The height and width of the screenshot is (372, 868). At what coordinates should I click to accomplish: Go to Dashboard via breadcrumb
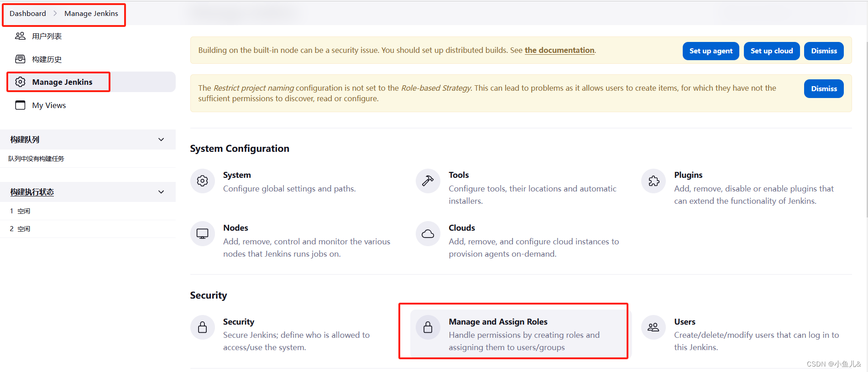[28, 14]
